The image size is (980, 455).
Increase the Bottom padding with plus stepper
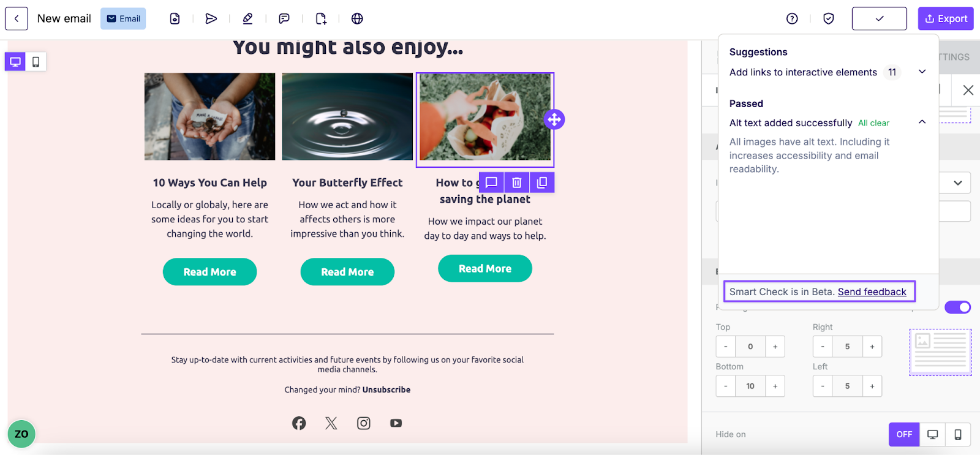click(775, 386)
